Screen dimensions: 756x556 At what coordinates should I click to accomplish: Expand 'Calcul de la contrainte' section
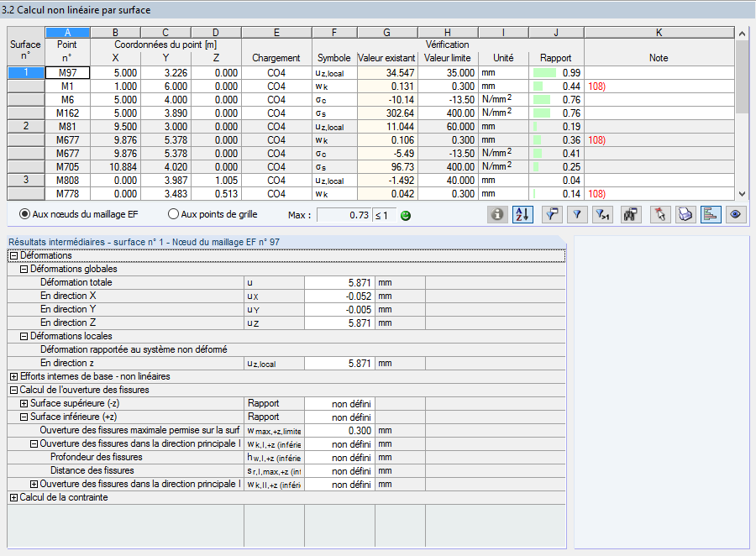pos(14,498)
